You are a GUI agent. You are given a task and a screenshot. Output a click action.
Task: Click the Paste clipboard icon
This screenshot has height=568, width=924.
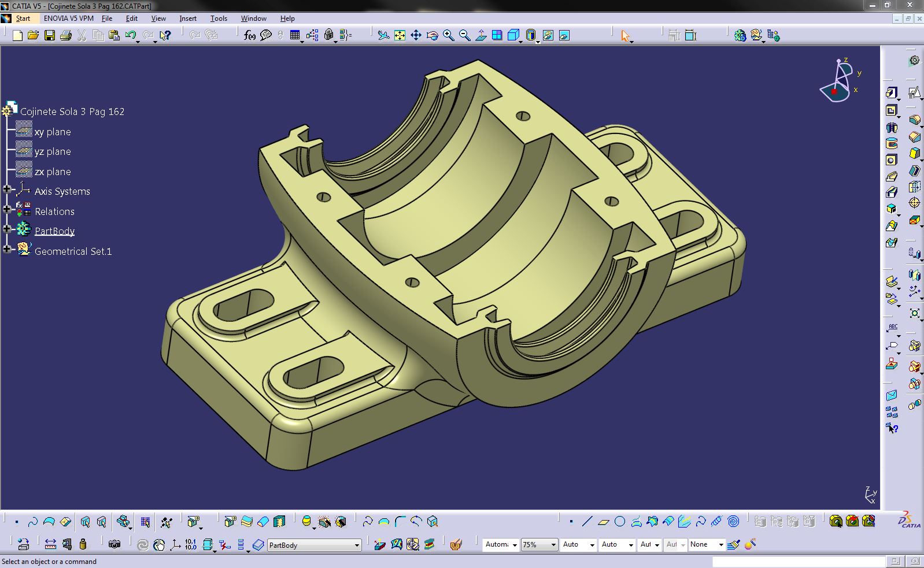pos(114,36)
